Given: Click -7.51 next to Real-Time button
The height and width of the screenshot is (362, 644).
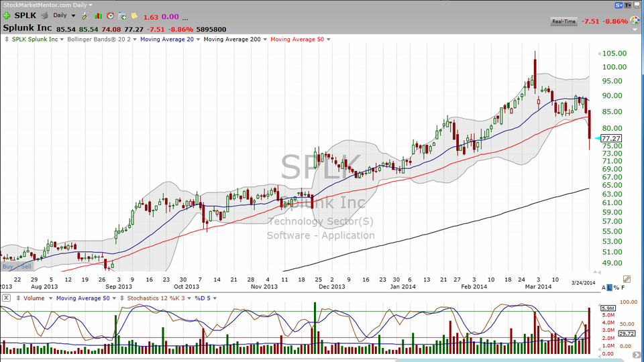Looking at the screenshot, I should (x=590, y=21).
